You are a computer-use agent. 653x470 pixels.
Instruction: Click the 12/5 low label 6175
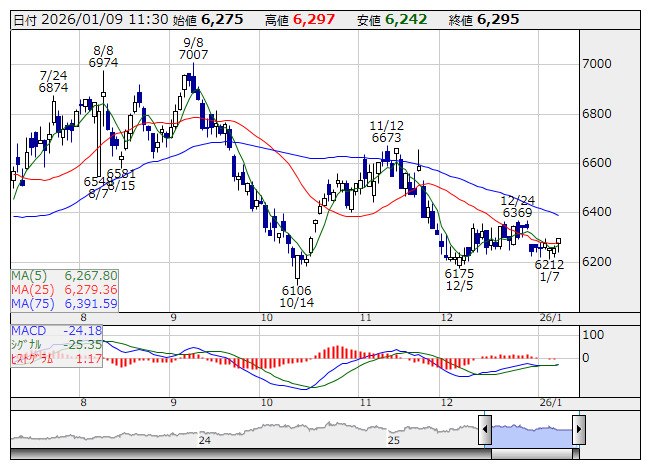[x=459, y=273]
